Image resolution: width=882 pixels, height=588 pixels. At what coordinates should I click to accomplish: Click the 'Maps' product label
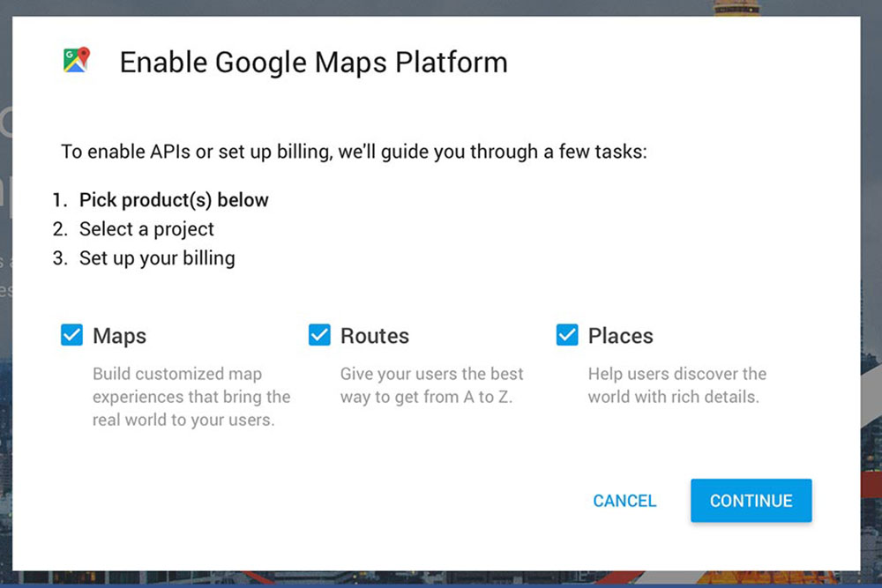119,336
